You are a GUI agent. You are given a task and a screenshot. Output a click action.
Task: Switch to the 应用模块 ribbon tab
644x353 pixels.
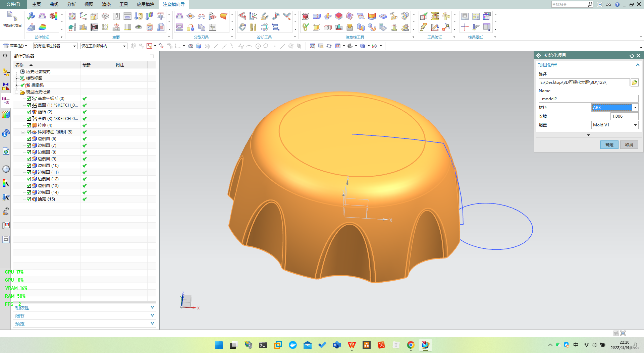click(145, 4)
